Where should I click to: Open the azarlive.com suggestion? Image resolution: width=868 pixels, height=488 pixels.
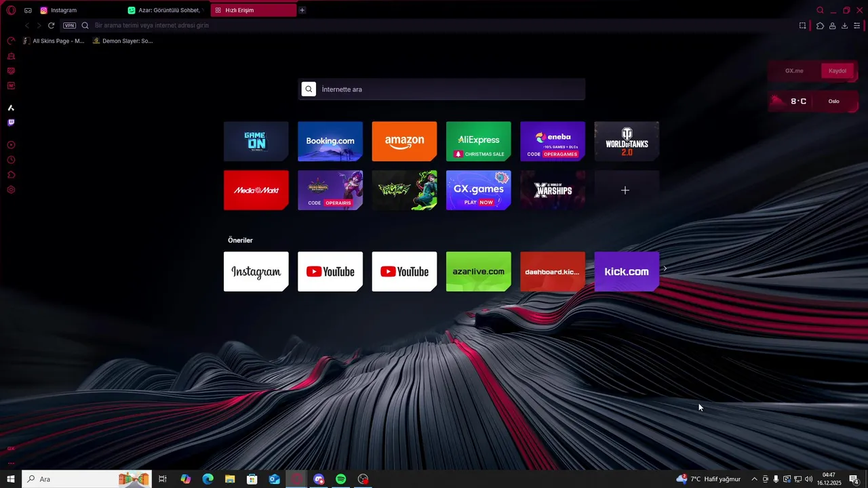(479, 271)
